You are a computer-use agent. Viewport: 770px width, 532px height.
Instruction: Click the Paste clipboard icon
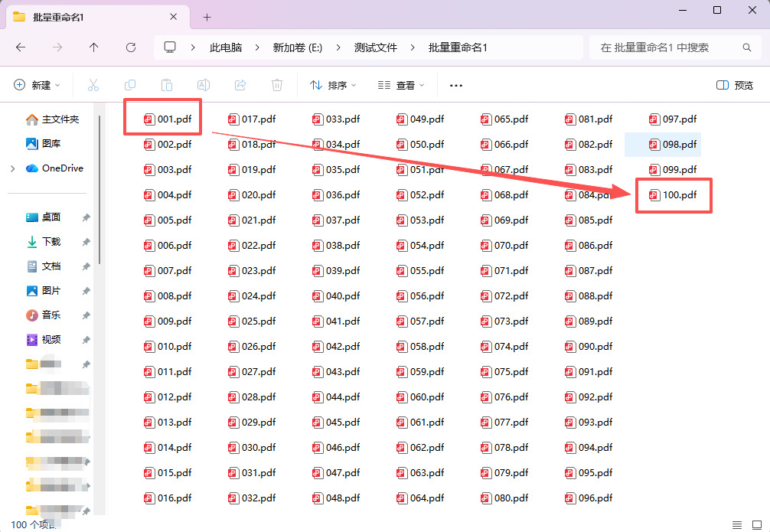click(167, 85)
